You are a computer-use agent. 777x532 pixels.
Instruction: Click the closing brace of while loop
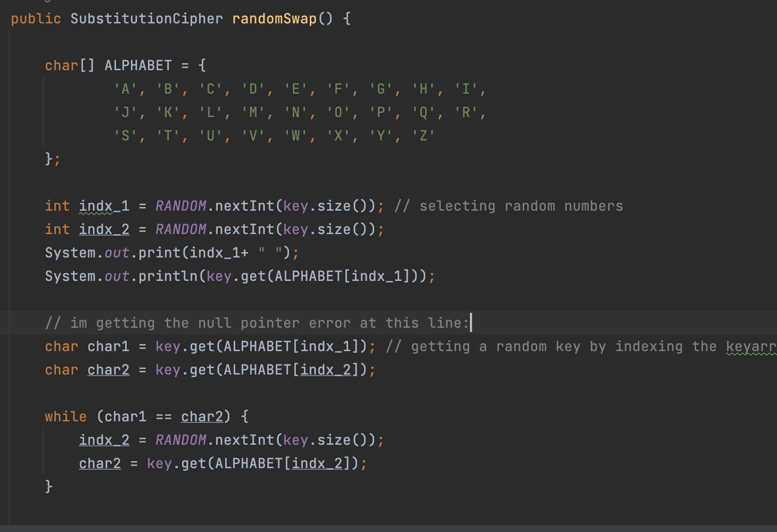coord(48,486)
